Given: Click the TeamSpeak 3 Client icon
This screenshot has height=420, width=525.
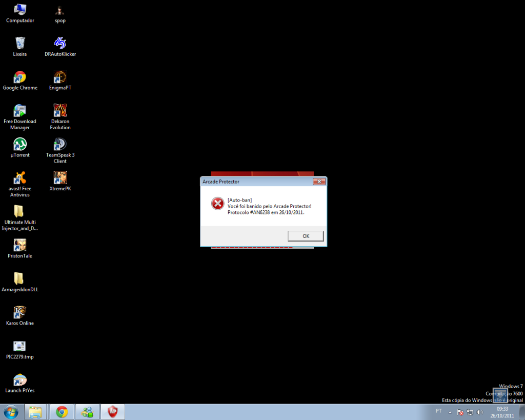Looking at the screenshot, I should point(60,145).
